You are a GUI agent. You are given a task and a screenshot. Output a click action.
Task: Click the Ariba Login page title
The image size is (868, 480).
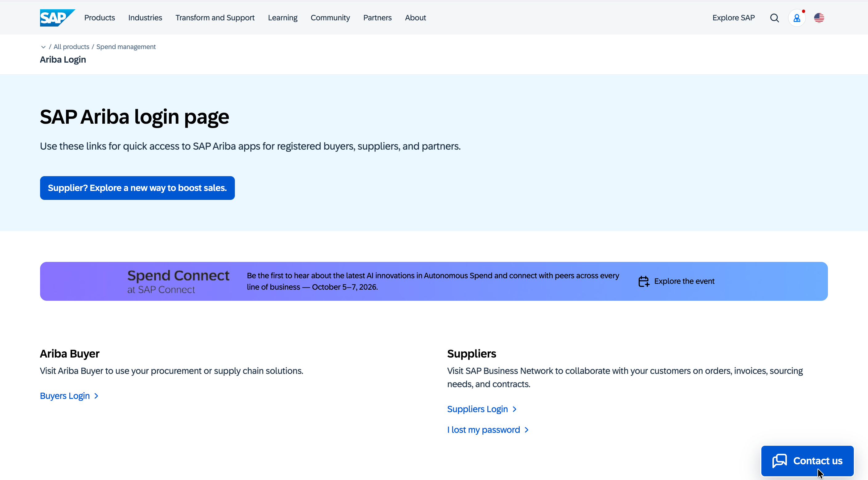[63, 60]
